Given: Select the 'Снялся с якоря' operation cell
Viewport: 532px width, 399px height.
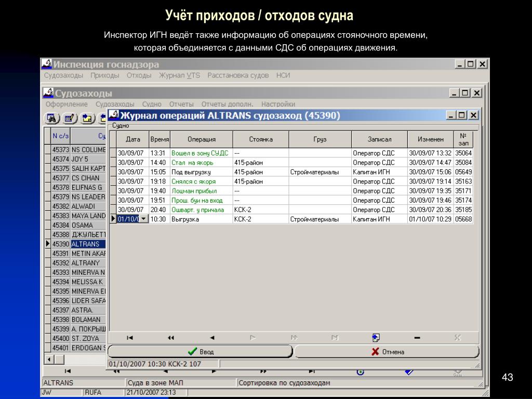Looking at the screenshot, I should click(x=202, y=181).
